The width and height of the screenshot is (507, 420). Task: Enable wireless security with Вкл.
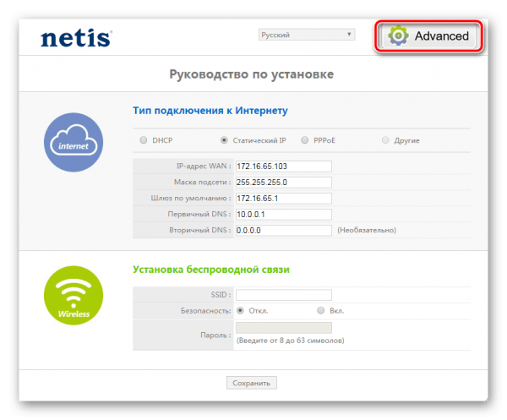coord(321,310)
